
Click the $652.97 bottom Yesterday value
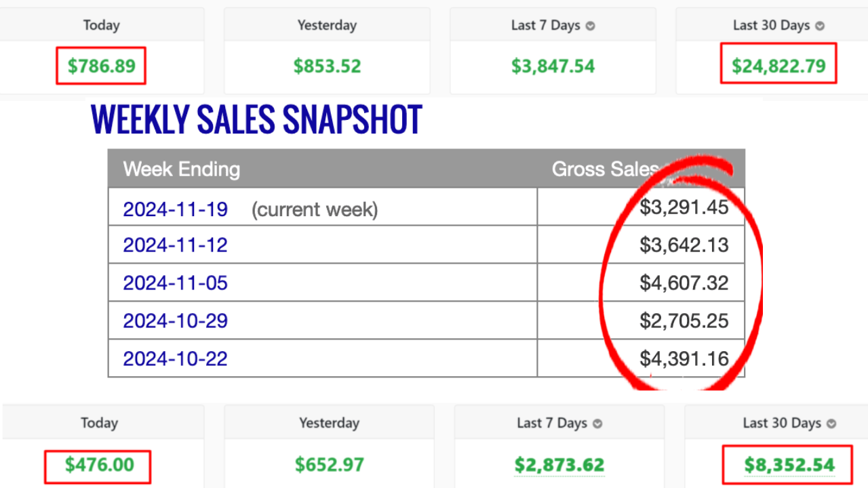330,466
